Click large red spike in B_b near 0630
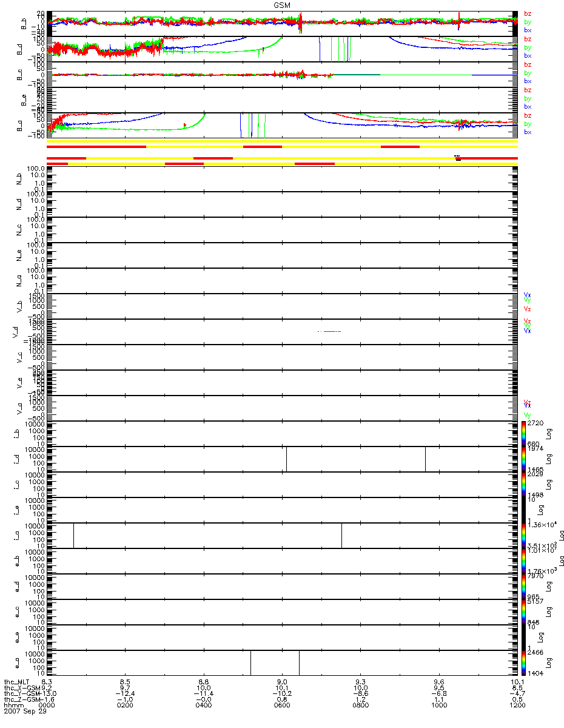Image resolution: width=564 pixels, height=728 pixels. pos(300,23)
